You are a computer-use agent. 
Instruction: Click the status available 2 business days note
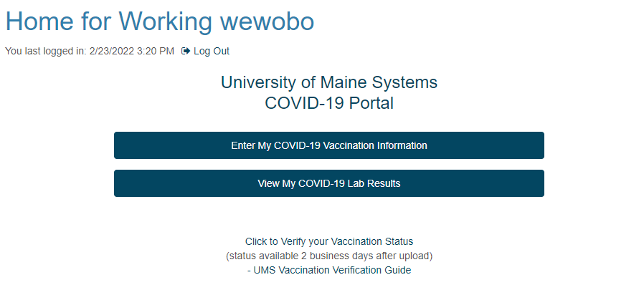point(329,256)
